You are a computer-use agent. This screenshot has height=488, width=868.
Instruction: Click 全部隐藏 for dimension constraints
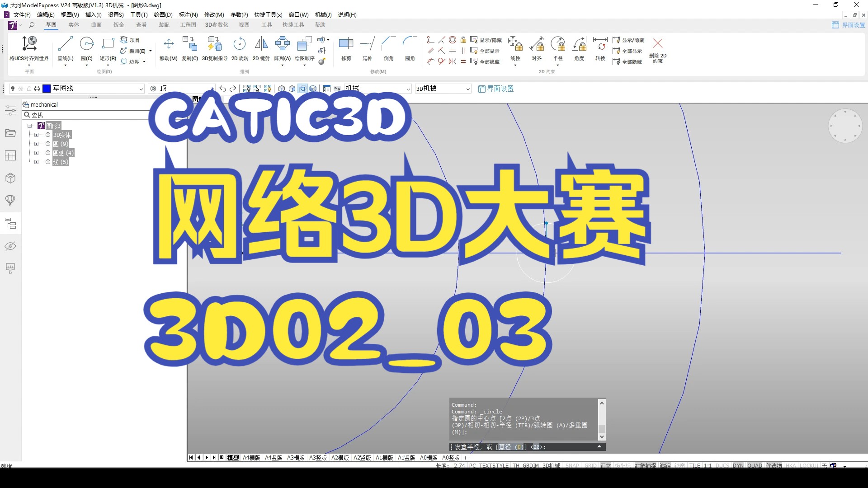click(x=627, y=62)
